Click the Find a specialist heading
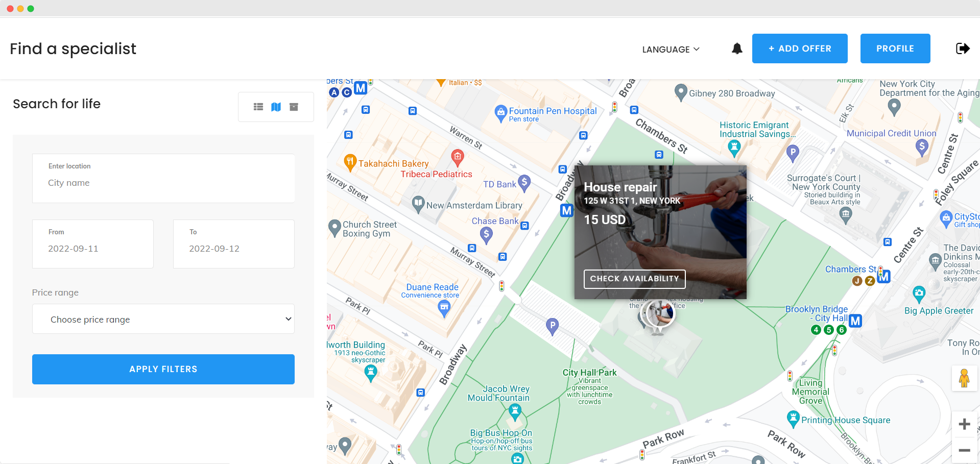This screenshot has height=464, width=980. pos(73,48)
